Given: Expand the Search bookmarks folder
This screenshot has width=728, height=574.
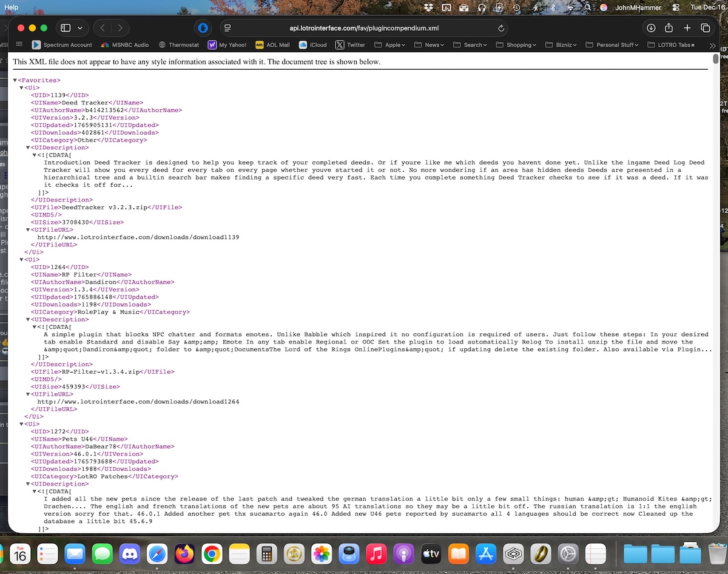Looking at the screenshot, I should (470, 45).
